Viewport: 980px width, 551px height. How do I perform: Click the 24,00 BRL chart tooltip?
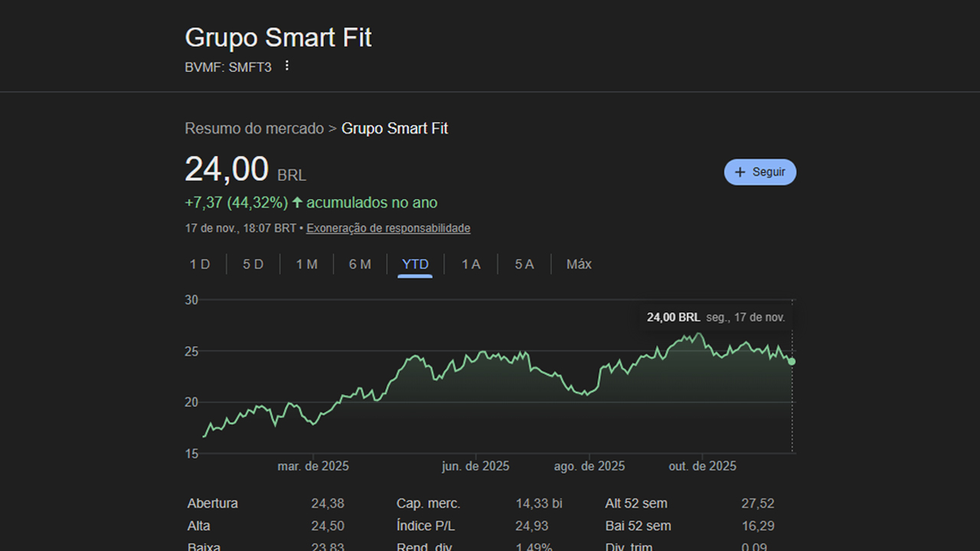[x=715, y=317]
